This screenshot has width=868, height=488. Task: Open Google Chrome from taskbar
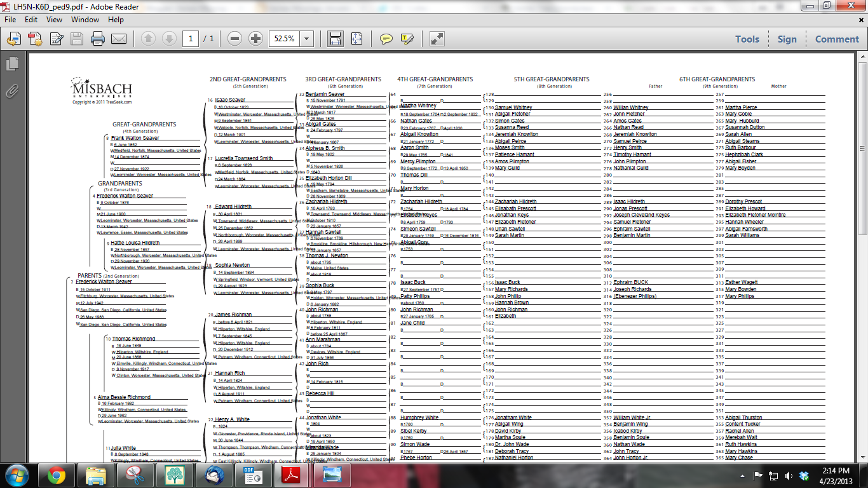point(56,475)
